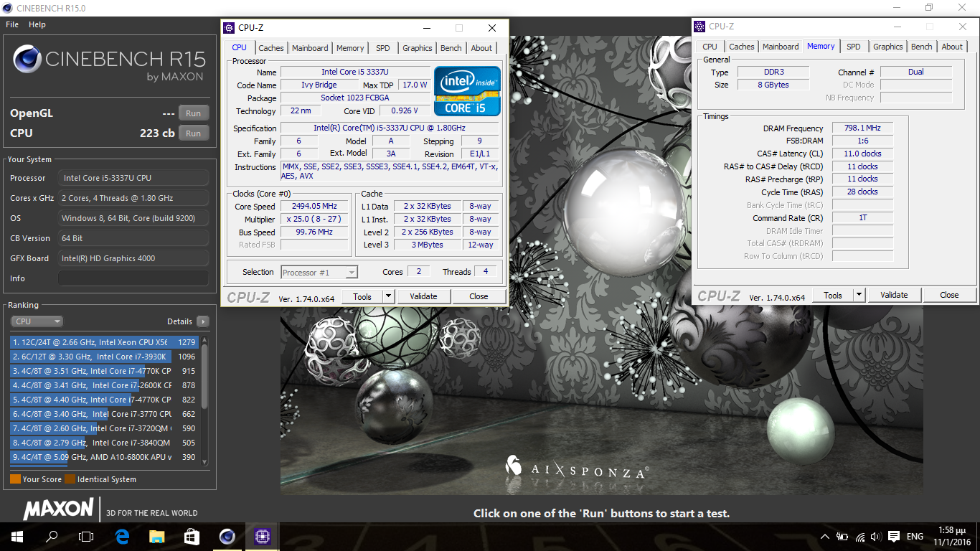
Task: Open Memory tab in left CPU-Z
Action: pos(350,48)
